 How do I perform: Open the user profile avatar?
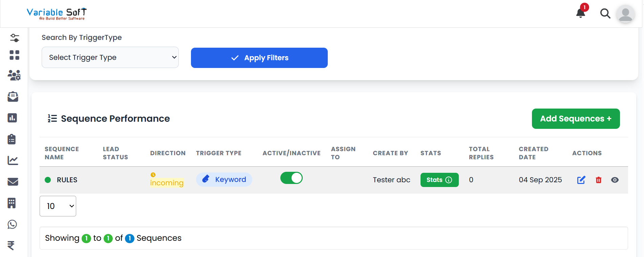click(x=625, y=14)
